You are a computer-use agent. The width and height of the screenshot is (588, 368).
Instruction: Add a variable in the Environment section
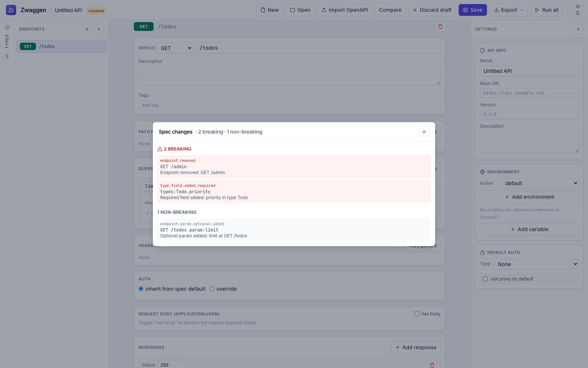(x=529, y=229)
